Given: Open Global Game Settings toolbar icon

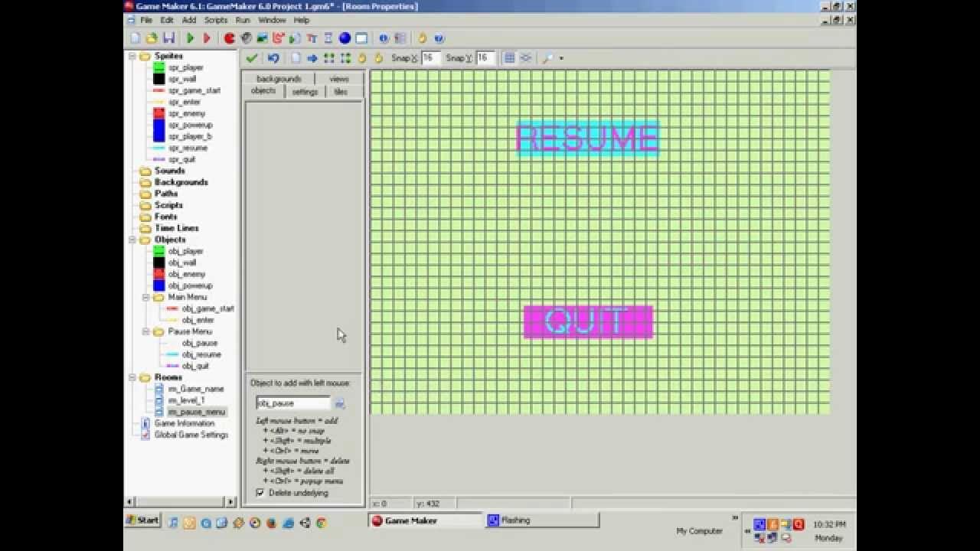Looking at the screenshot, I should pyautogui.click(x=400, y=38).
